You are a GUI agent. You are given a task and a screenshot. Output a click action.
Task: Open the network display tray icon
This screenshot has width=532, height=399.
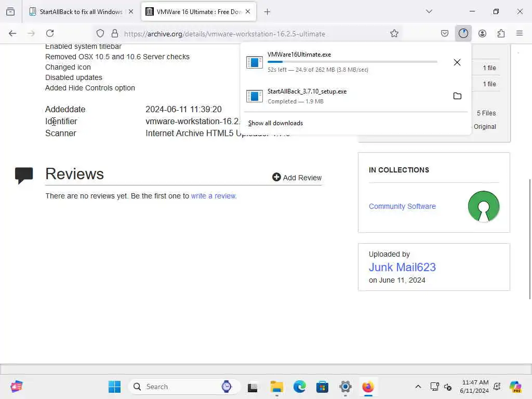(x=434, y=387)
